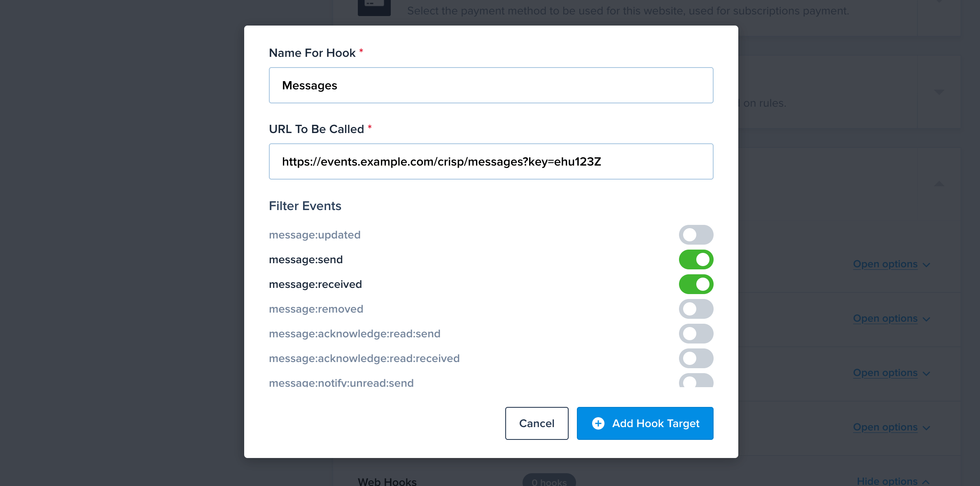980x486 pixels.
Task: Click Add Hook Target button
Action: click(x=645, y=423)
